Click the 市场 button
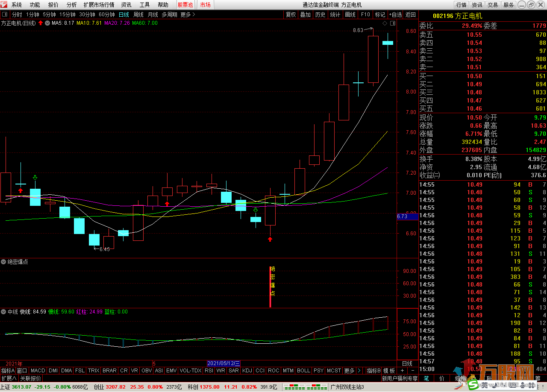 206,5
